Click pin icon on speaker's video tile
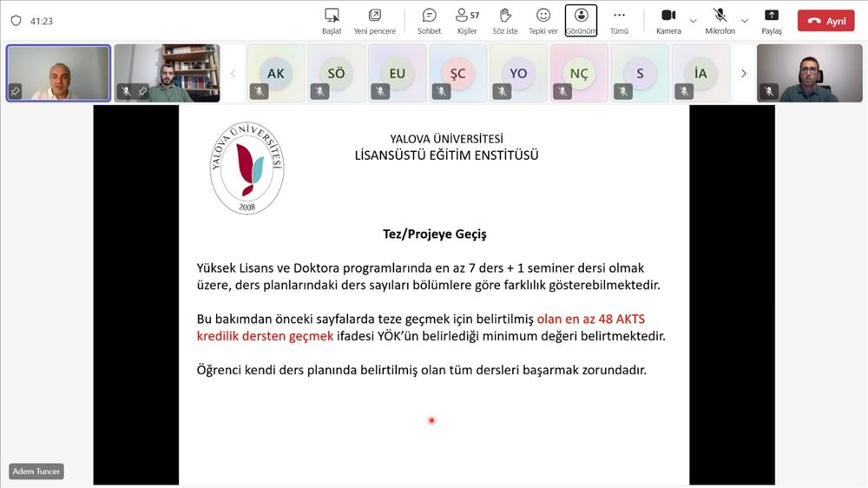 16,91
